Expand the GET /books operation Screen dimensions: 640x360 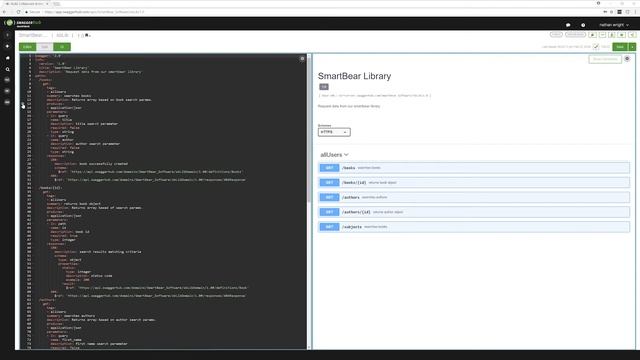(x=474, y=168)
